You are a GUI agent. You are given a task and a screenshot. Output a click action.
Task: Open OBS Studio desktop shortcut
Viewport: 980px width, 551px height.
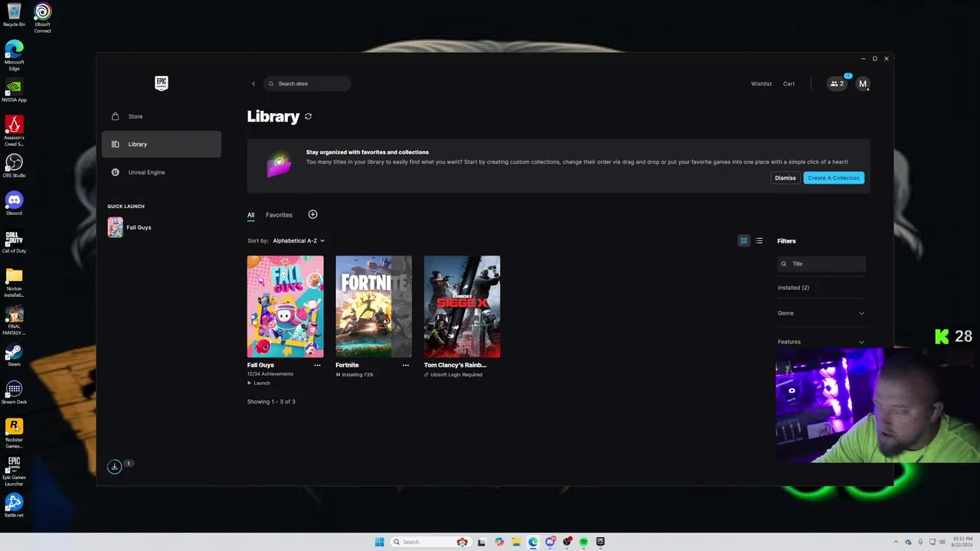[x=14, y=165]
